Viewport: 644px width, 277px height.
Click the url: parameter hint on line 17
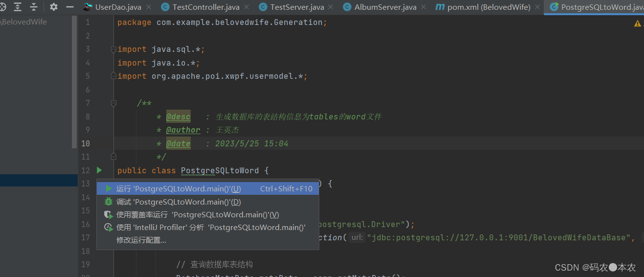[357, 237]
